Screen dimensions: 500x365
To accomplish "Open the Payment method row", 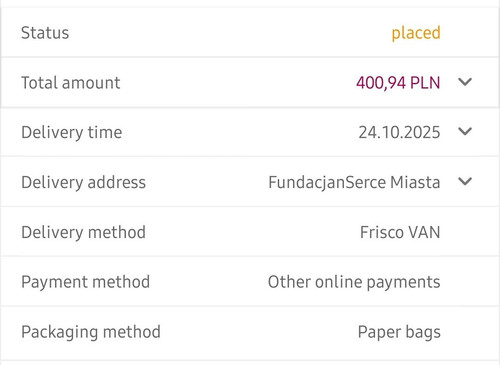I will [250, 281].
